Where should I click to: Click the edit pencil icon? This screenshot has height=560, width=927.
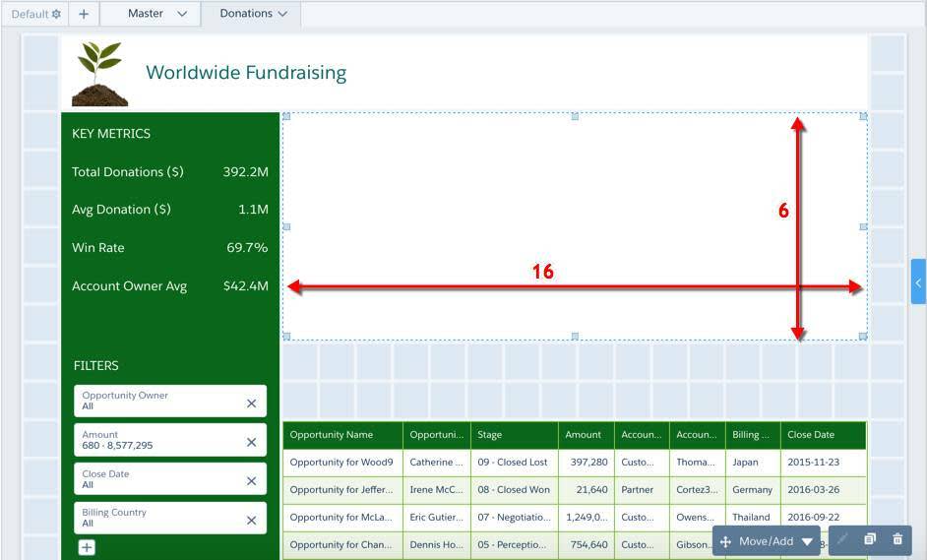click(841, 538)
